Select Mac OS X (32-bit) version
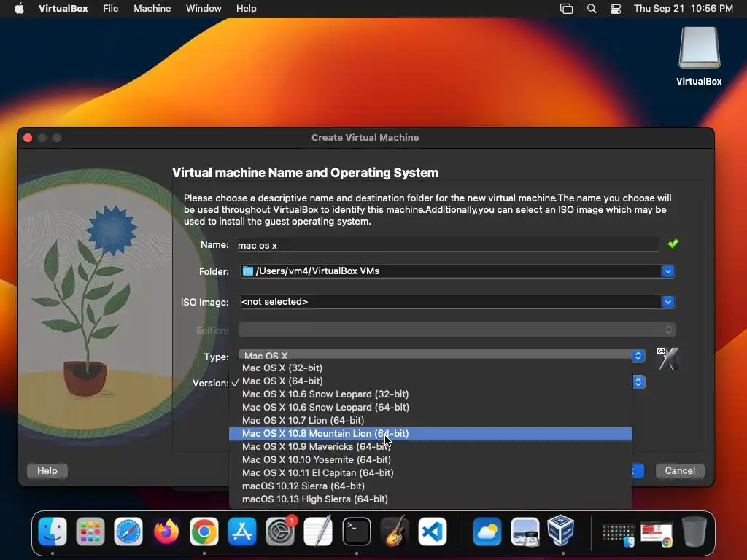The width and height of the screenshot is (747, 560). [430, 367]
